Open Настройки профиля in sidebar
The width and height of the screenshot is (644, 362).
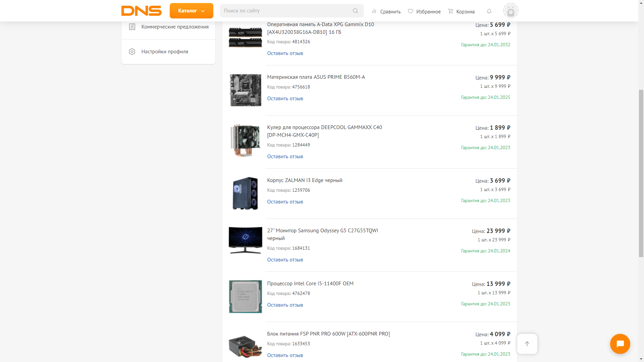[x=165, y=52]
